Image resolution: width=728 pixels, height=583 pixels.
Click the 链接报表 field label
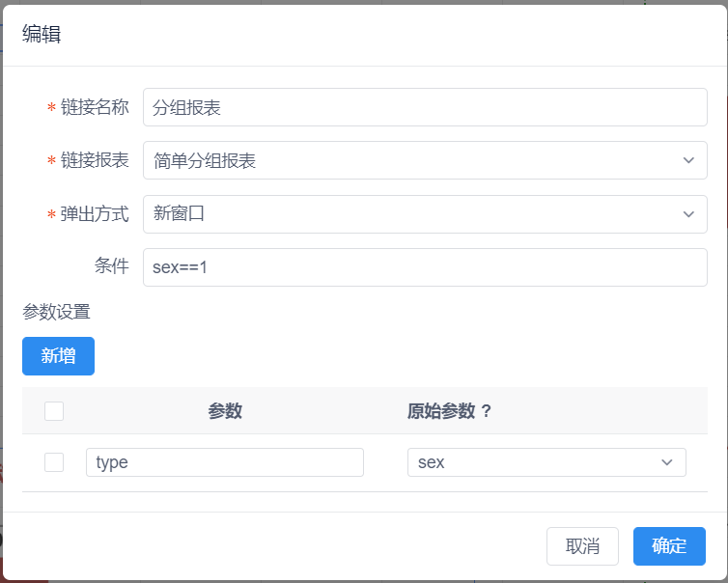point(95,160)
